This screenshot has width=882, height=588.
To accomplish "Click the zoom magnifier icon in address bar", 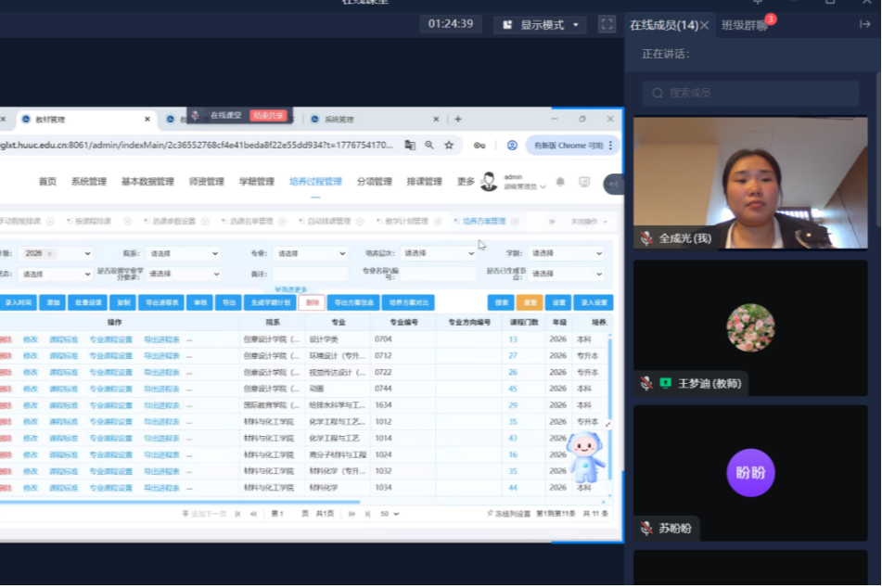I will click(429, 146).
